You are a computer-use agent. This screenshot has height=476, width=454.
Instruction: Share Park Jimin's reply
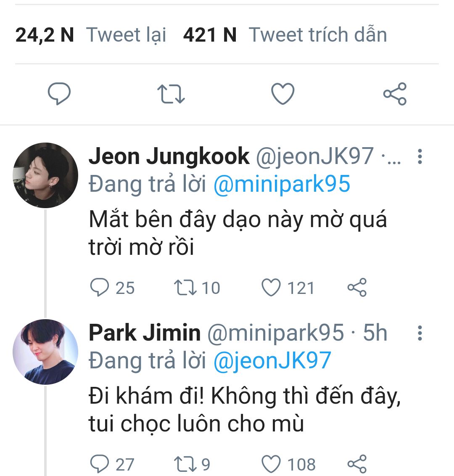point(357,464)
